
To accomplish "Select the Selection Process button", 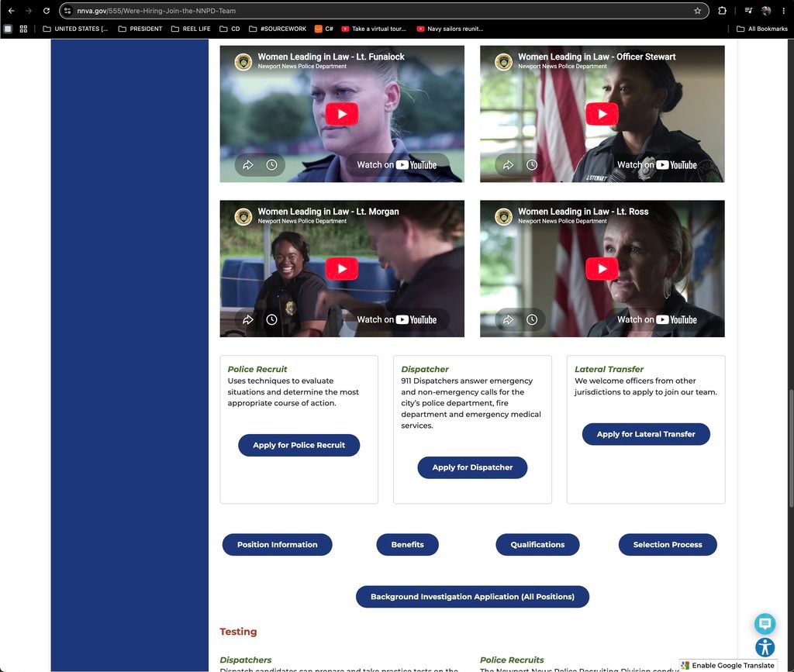I will [668, 544].
